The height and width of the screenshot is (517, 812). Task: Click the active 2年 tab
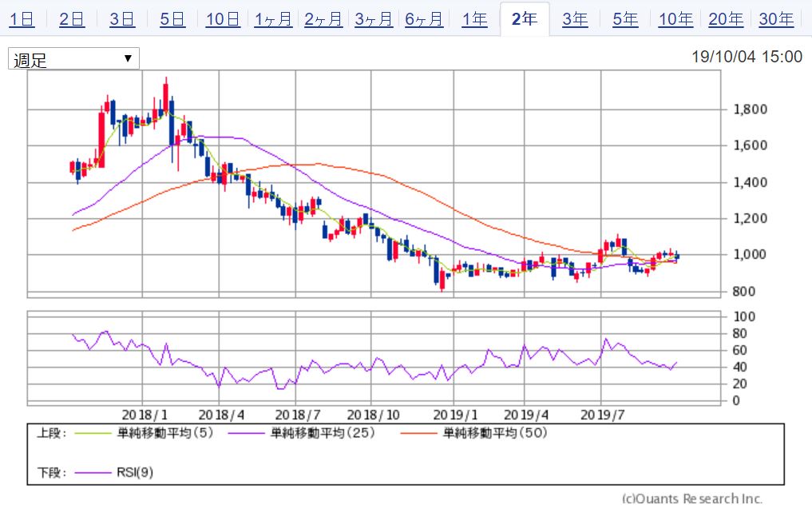click(525, 19)
